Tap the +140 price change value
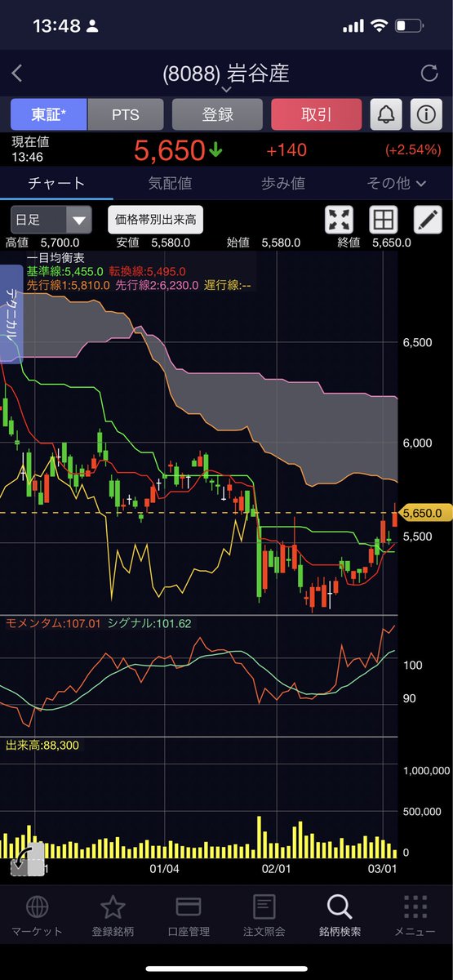This screenshot has height=980, width=453. pos(285,151)
